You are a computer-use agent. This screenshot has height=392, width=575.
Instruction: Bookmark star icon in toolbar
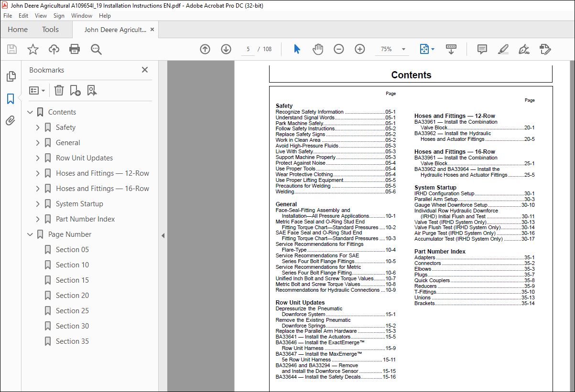point(33,49)
